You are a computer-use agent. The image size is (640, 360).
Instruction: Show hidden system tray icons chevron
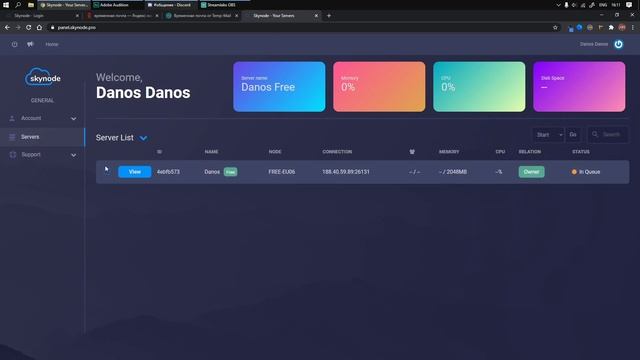coord(558,5)
